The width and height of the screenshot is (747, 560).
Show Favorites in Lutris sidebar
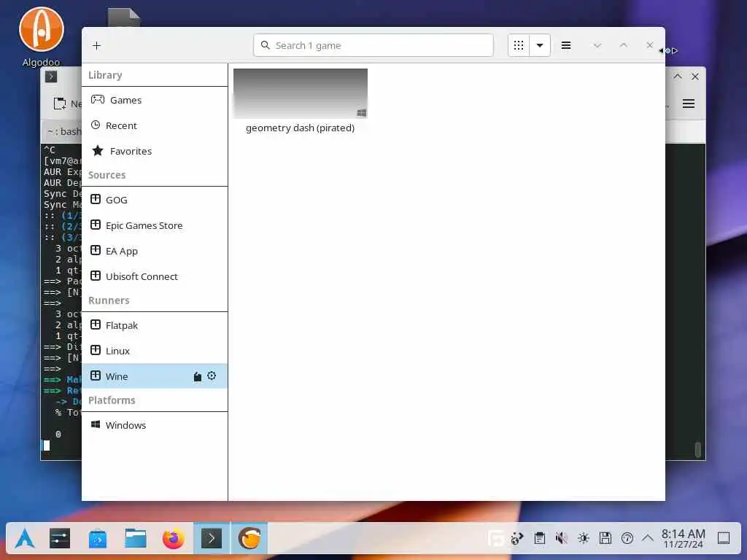[155, 151]
